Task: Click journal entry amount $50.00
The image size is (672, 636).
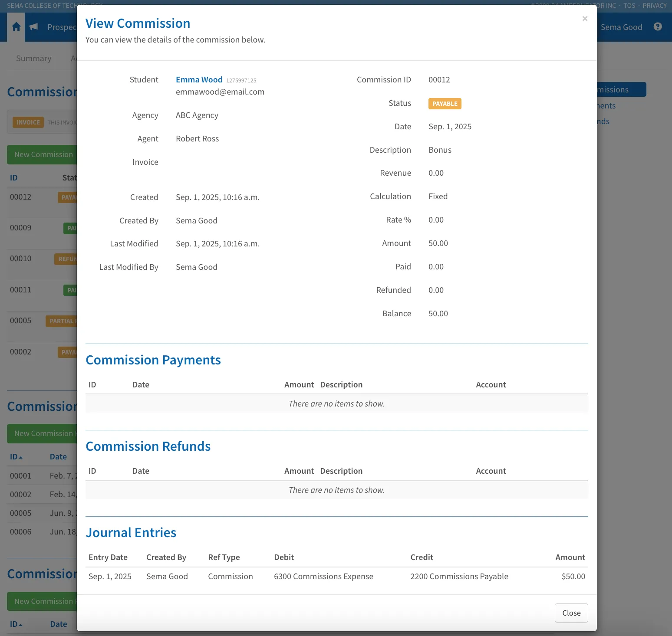Action: [x=573, y=577]
